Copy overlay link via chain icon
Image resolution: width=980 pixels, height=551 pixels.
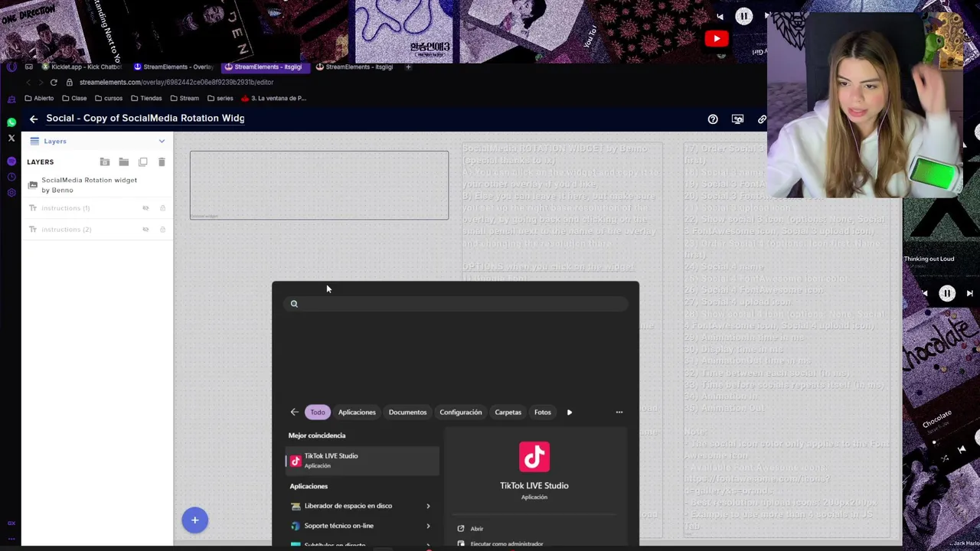762,119
